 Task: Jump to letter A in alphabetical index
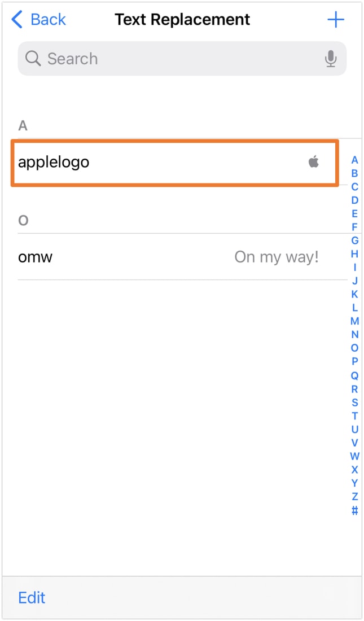click(354, 160)
